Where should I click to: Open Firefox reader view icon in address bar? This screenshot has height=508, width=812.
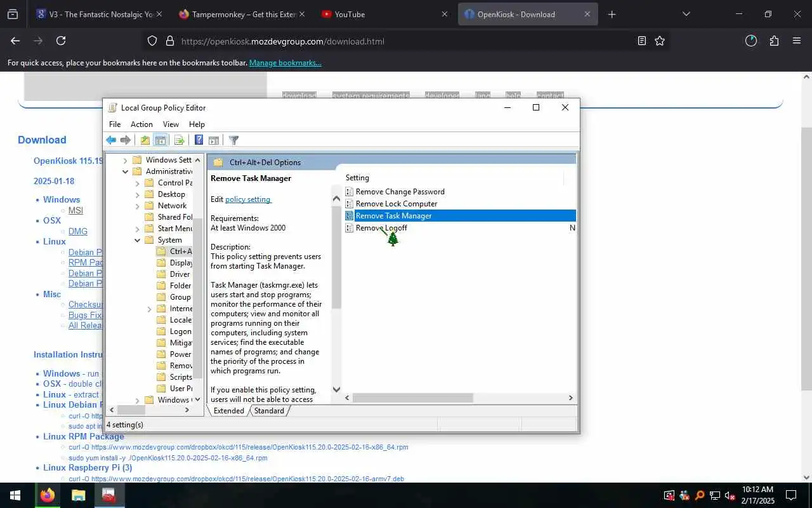coord(642,41)
